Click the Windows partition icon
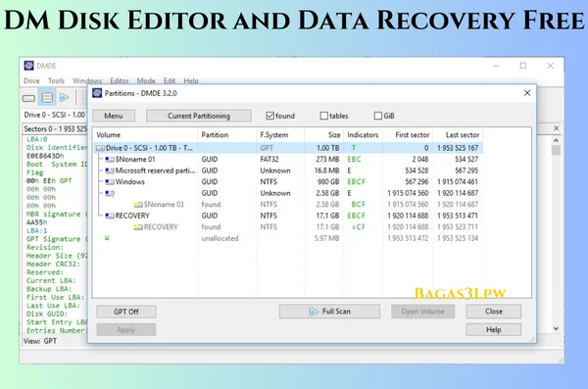The width and height of the screenshot is (588, 389). 110,182
